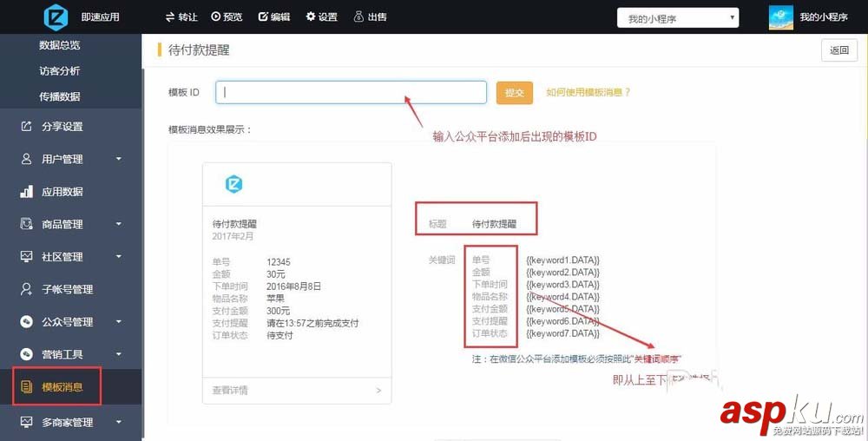Click the 提交 submit button
868x441 pixels.
[x=514, y=92]
